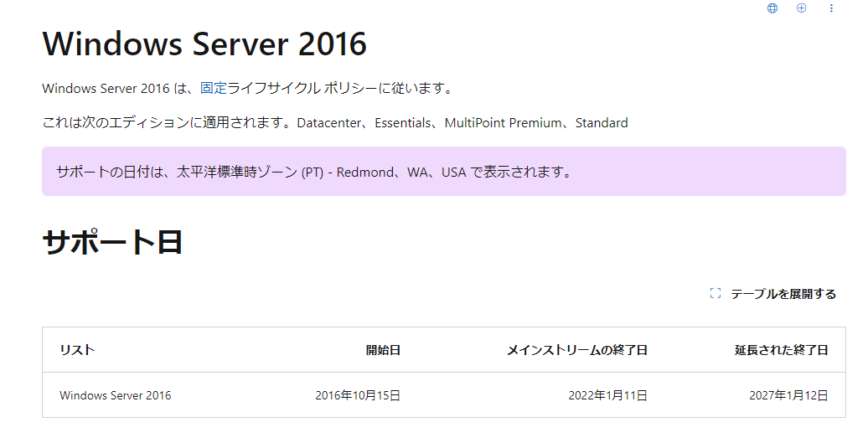Click the purple Pacific time zone notice

pos(444,172)
